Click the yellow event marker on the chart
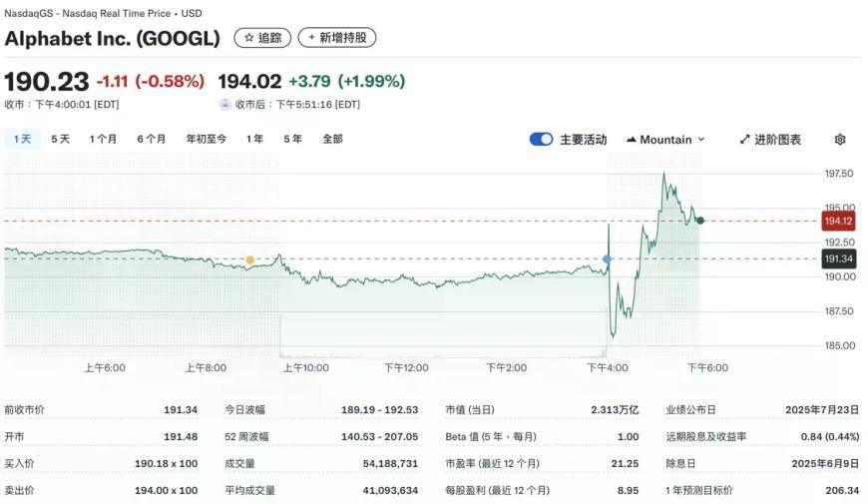 250,259
